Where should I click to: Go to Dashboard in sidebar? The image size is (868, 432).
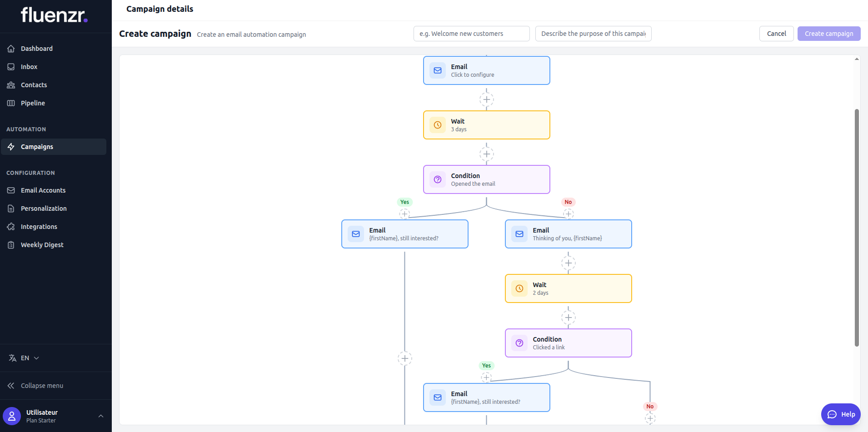36,49
